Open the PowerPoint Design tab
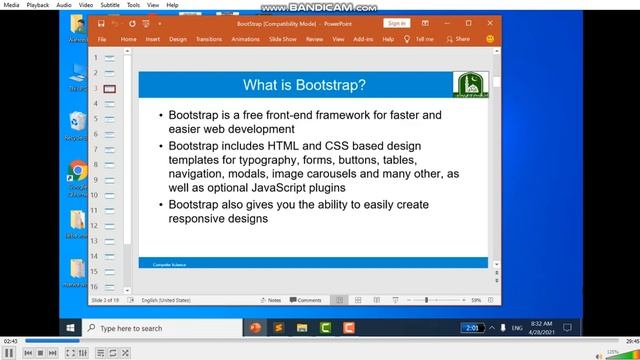The width and height of the screenshot is (640, 360). 178,39
